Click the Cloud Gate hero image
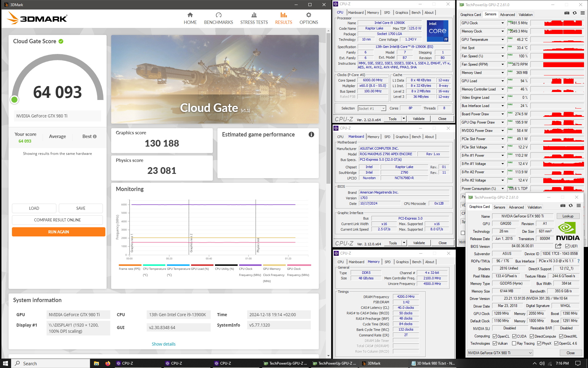Screen dimensions: 588x368 click(215, 79)
